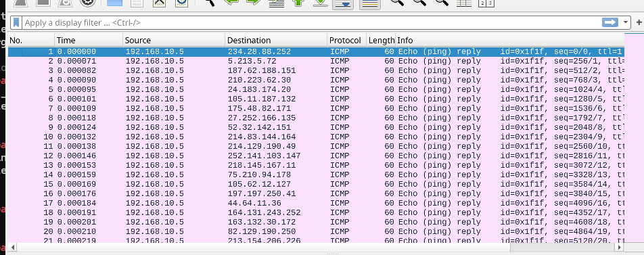The image size is (644, 255).
Task: Sort by the Source column header
Action: coord(174,40)
